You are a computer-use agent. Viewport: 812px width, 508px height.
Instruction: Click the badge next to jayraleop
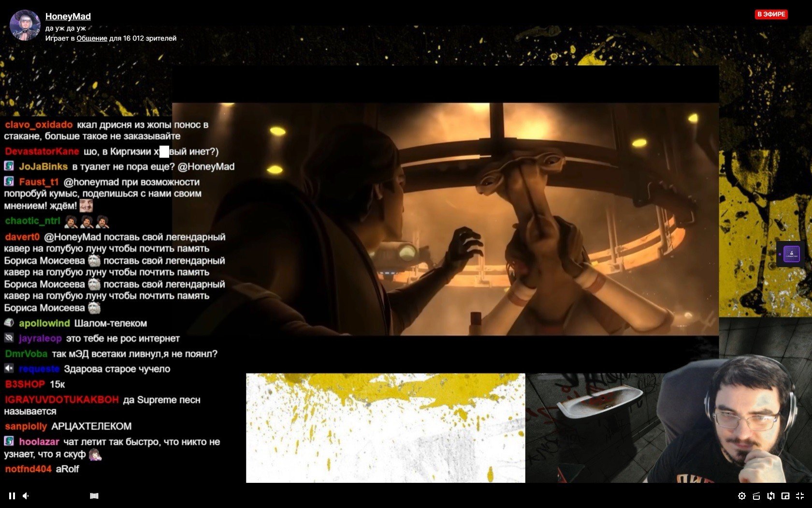(9, 338)
